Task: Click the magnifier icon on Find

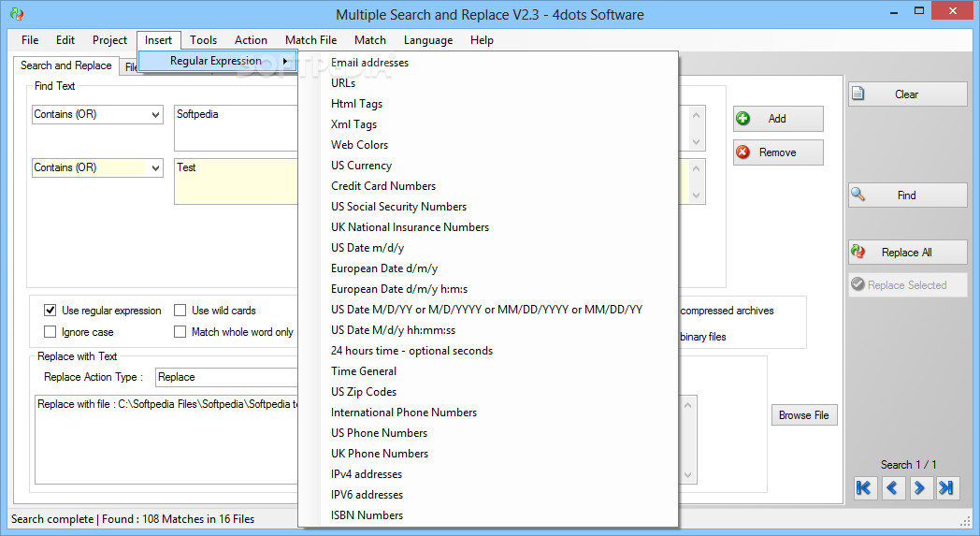Action: coord(858,195)
